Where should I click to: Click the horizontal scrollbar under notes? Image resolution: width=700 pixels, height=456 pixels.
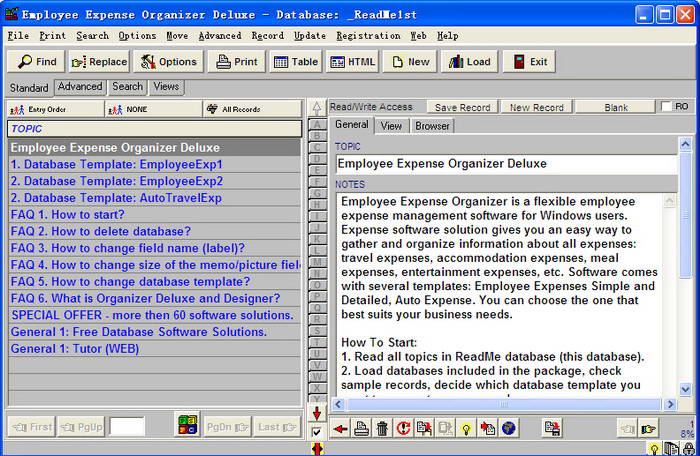pos(504,404)
